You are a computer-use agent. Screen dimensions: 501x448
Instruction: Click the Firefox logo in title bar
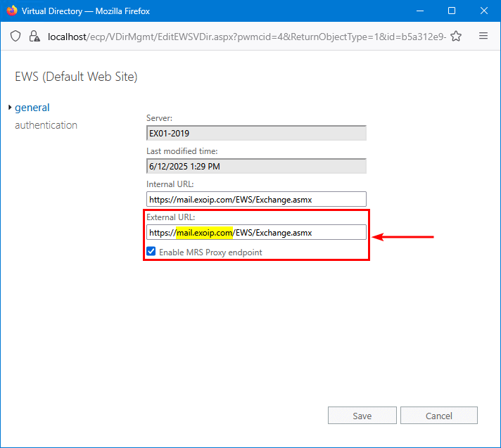11,11
